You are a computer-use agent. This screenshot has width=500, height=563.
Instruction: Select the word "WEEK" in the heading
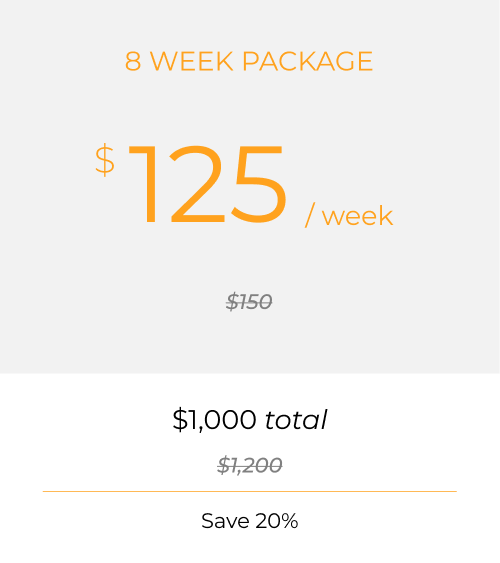[192, 61]
